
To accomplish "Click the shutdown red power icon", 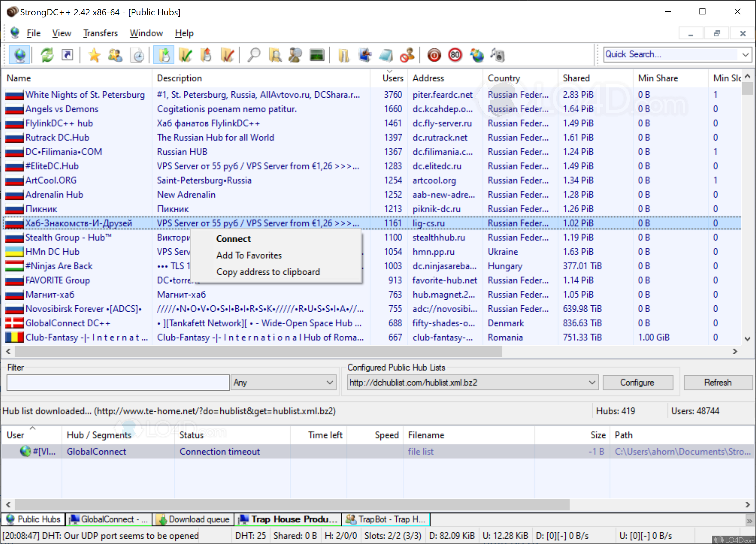I will coord(434,55).
